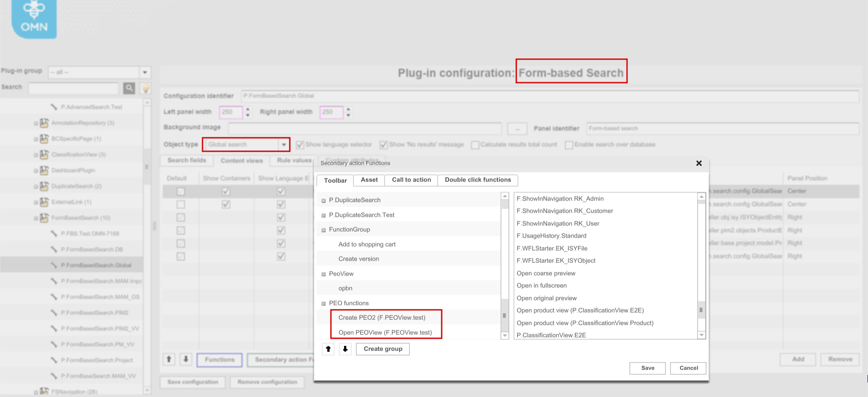The width and height of the screenshot is (868, 397).
Task: Switch to the Content views tab
Action: point(242,160)
